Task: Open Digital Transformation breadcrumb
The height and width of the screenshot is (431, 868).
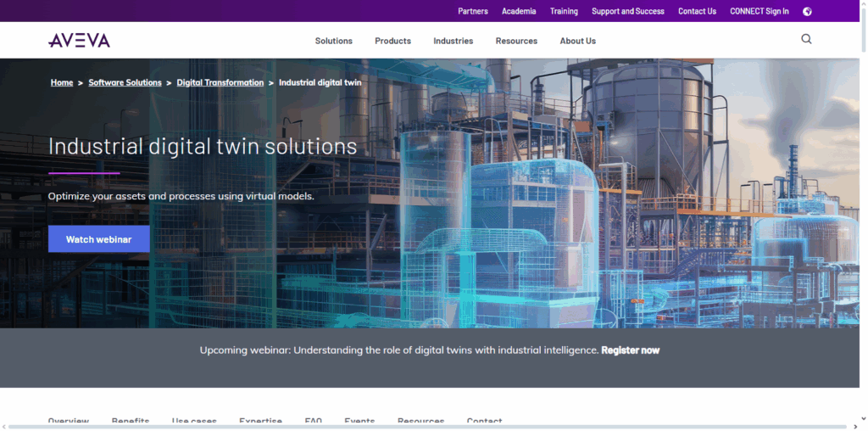Action: [x=220, y=82]
